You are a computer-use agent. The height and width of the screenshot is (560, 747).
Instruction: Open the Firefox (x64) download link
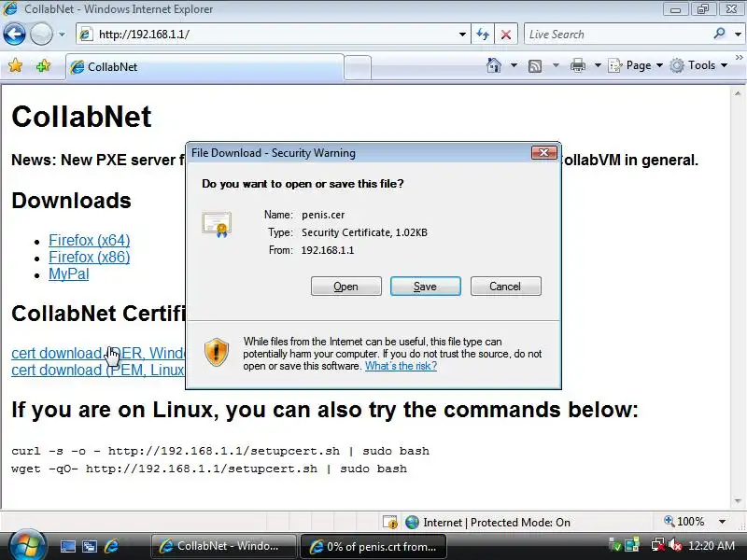pos(89,240)
